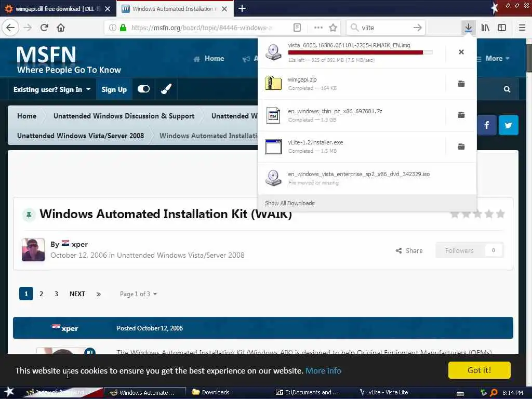Click the vlite search input field
532x399 pixels.
click(386, 28)
